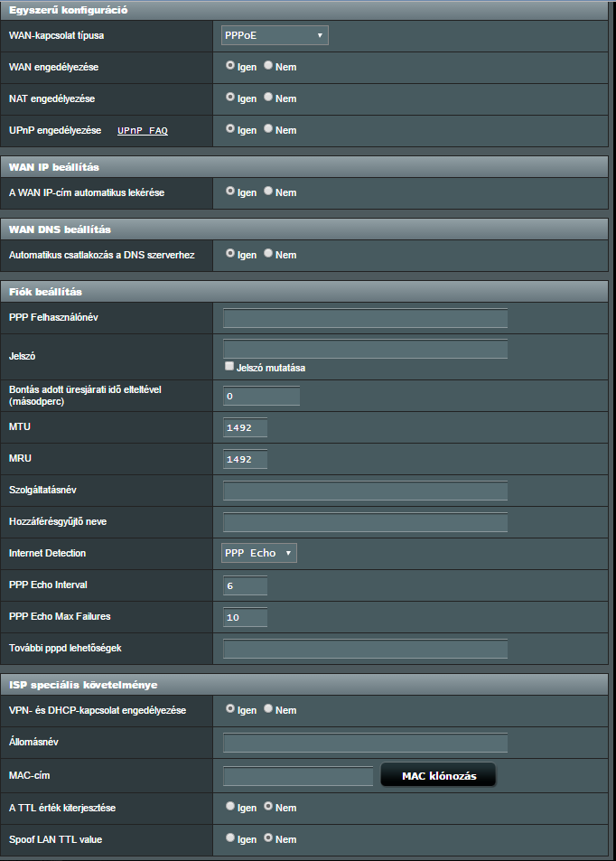Disable automatic DNS server connection
Viewport: 616px width, 861px height.
click(268, 254)
